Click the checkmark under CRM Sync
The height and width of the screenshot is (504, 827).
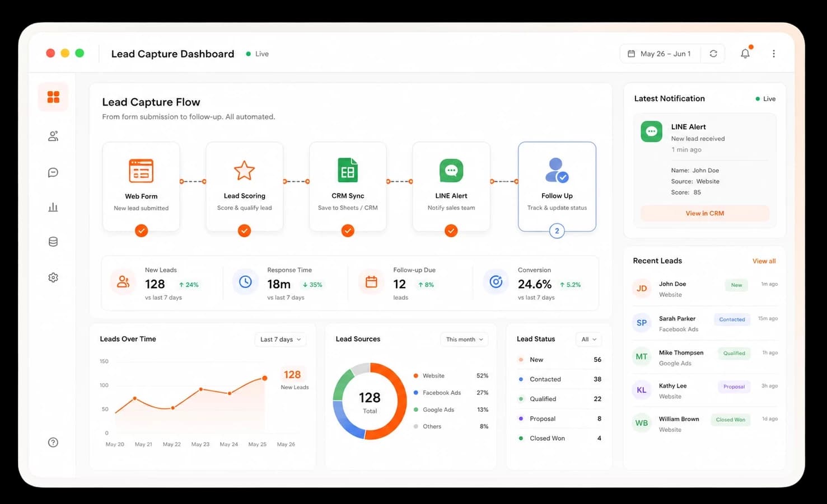coord(348,230)
